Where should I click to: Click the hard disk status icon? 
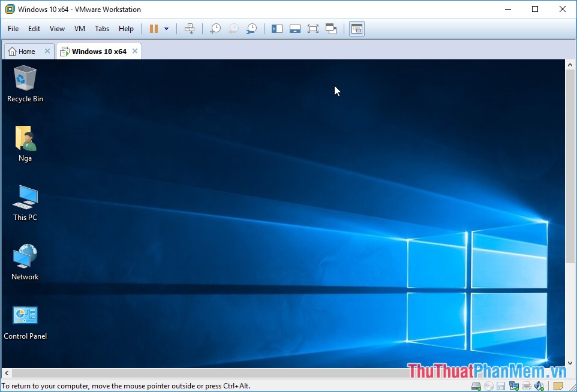(476, 385)
